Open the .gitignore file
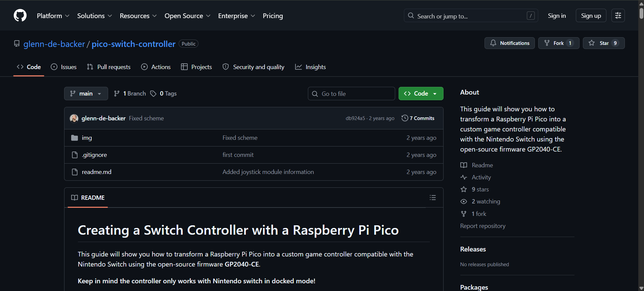 click(94, 155)
